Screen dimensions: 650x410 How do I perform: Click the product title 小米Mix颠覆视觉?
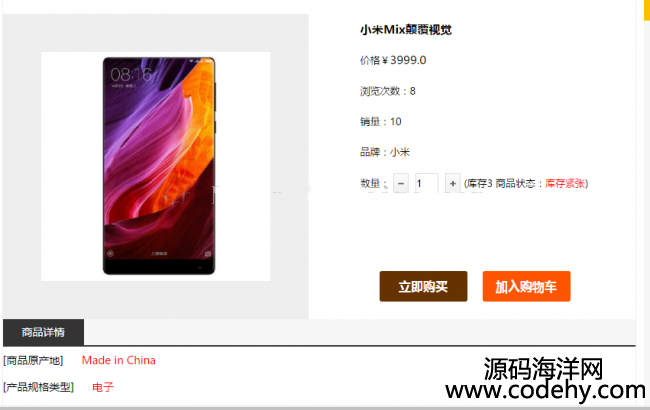pos(406,30)
